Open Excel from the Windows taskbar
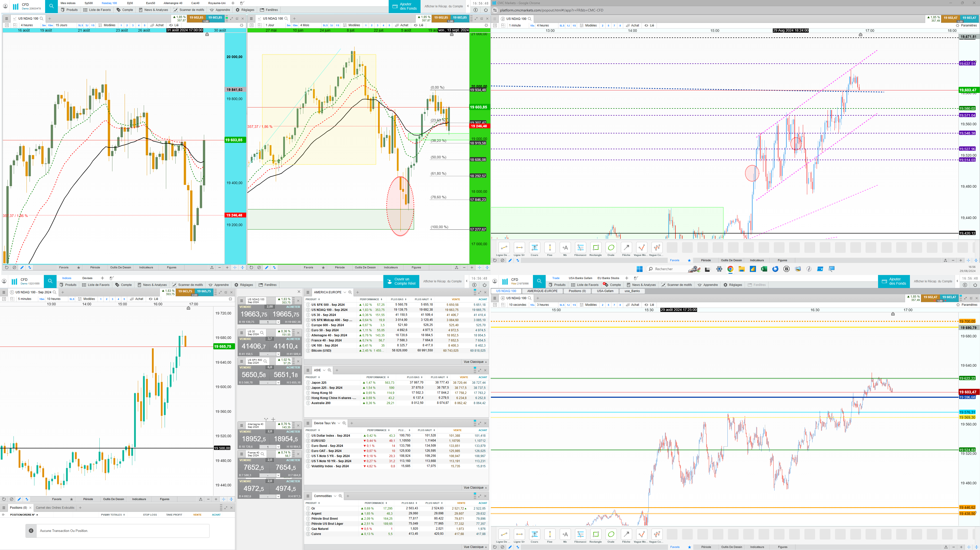The height and width of the screenshot is (550, 980). click(x=764, y=269)
